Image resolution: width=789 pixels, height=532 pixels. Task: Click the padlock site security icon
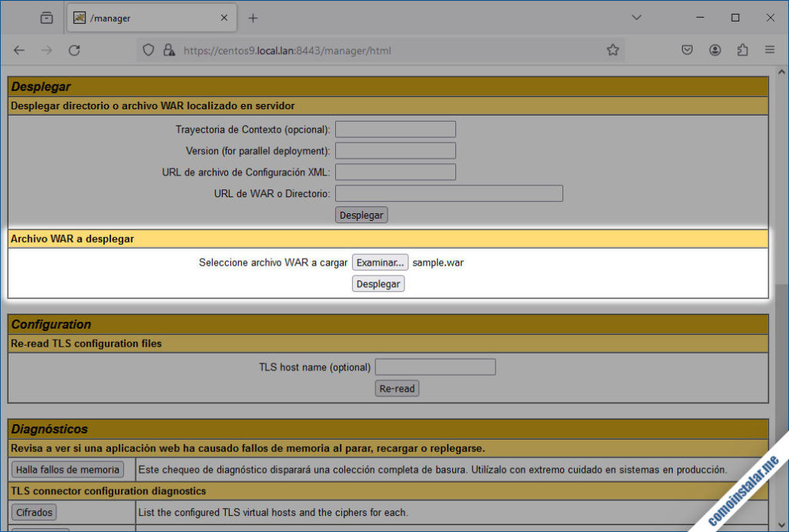coord(169,50)
